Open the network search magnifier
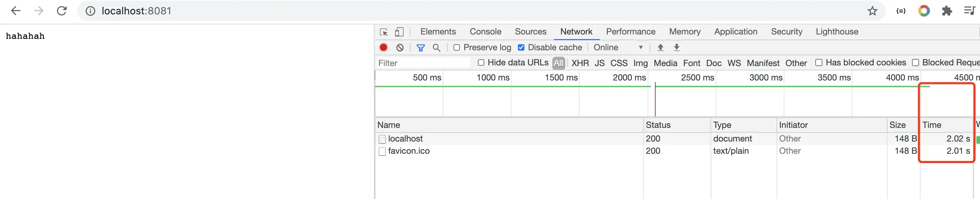 point(436,47)
